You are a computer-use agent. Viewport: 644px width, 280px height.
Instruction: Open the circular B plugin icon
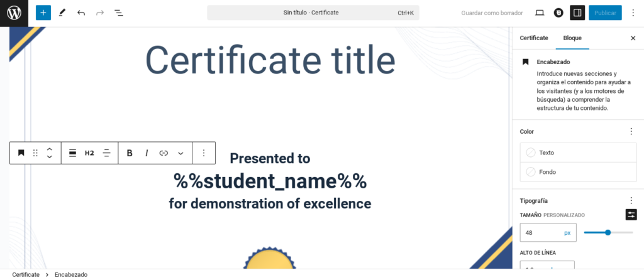558,13
